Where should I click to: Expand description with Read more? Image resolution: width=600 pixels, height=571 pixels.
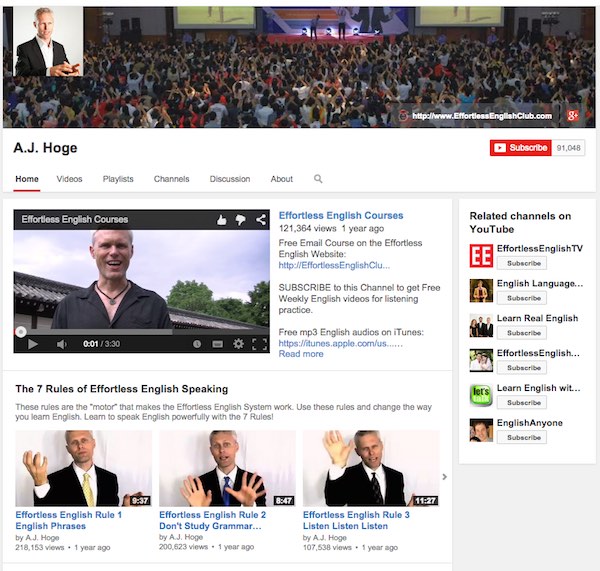point(301,354)
